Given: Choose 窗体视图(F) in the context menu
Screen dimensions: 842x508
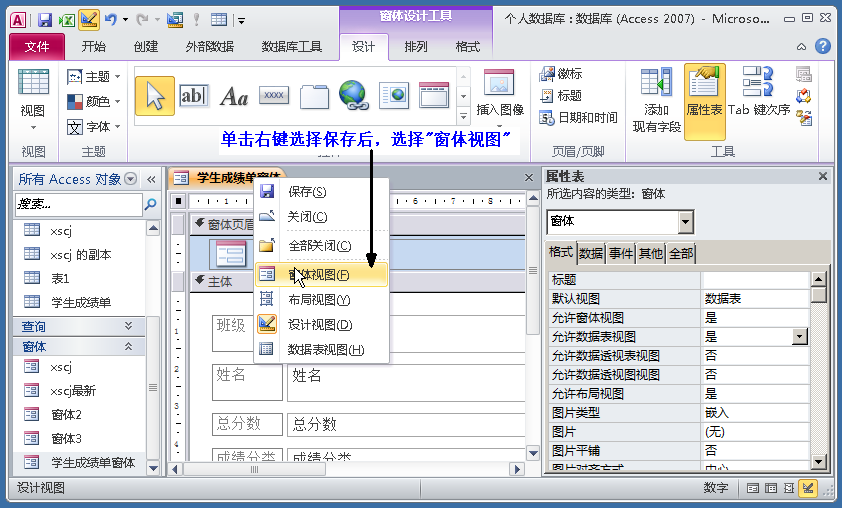Looking at the screenshot, I should (x=321, y=275).
